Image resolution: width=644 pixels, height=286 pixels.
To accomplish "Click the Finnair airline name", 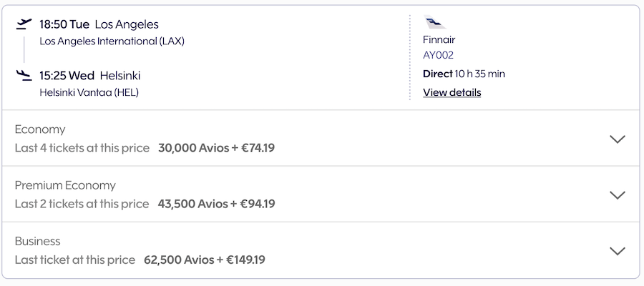I will click(x=439, y=40).
